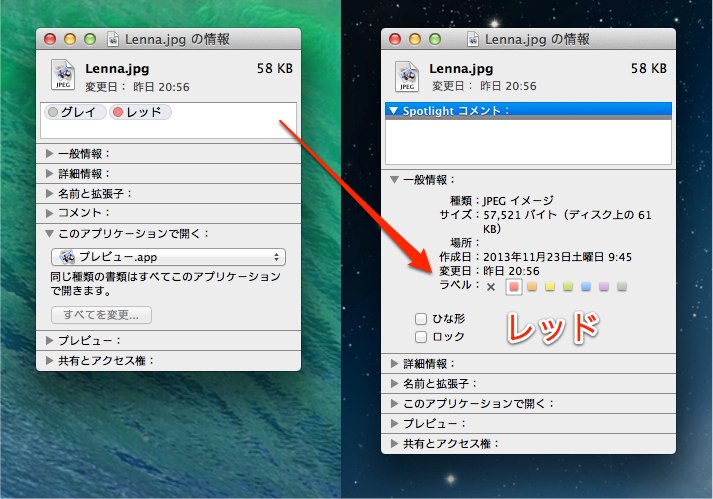713x499 pixels.
Task: Expand 詳細情報 section in right window
Action: (394, 363)
